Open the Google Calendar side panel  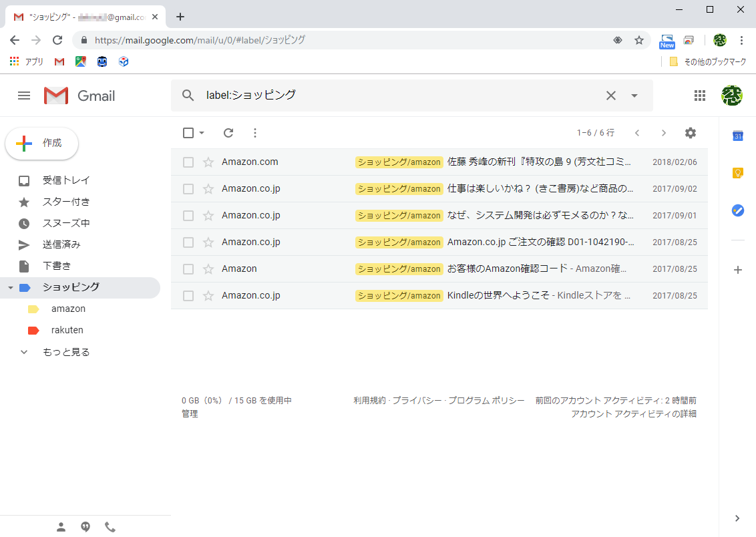pyautogui.click(x=737, y=136)
